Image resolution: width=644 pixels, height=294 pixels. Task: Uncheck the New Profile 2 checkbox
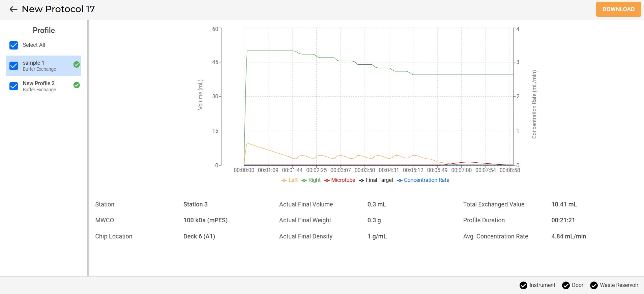coord(14,86)
